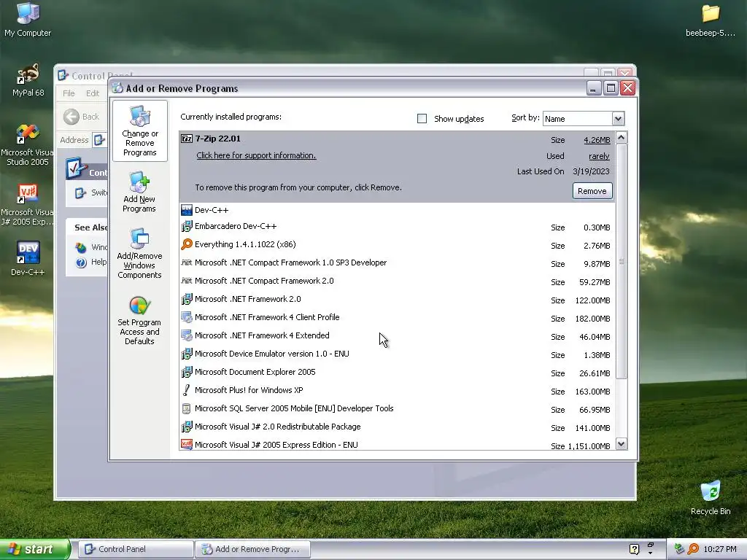747x560 pixels.
Task: Click the Safely Remove Hardware tray icon
Action: click(x=680, y=549)
